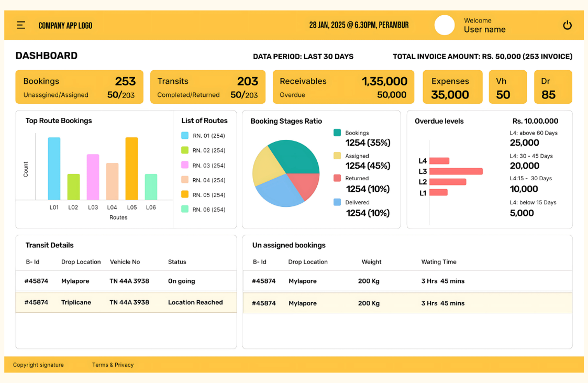
Task: Open the Expenses summary card
Action: [452, 87]
